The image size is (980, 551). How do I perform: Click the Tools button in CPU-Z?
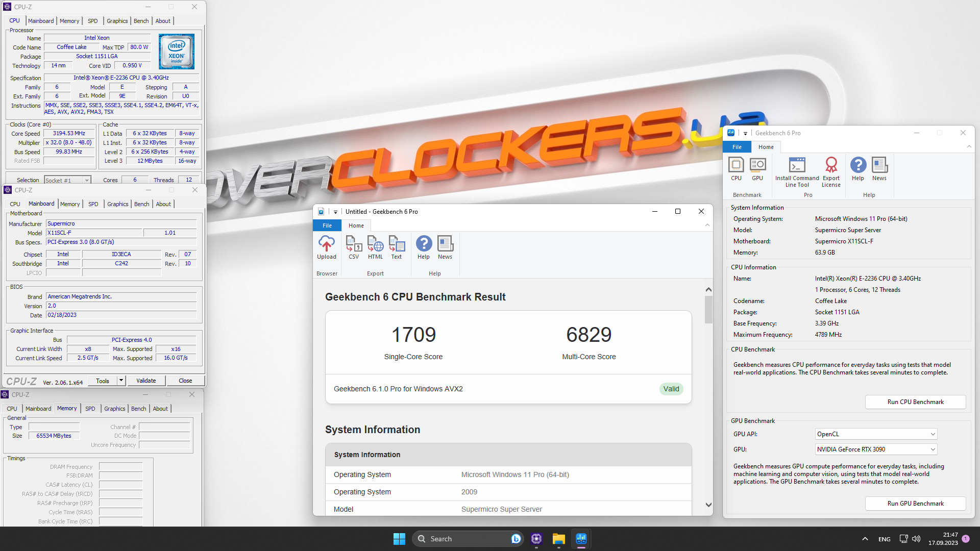point(103,381)
